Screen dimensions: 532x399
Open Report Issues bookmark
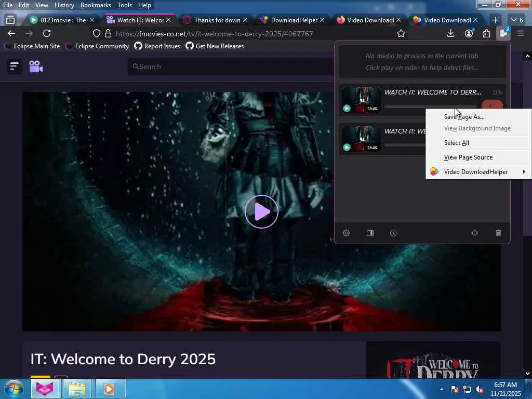[157, 46]
